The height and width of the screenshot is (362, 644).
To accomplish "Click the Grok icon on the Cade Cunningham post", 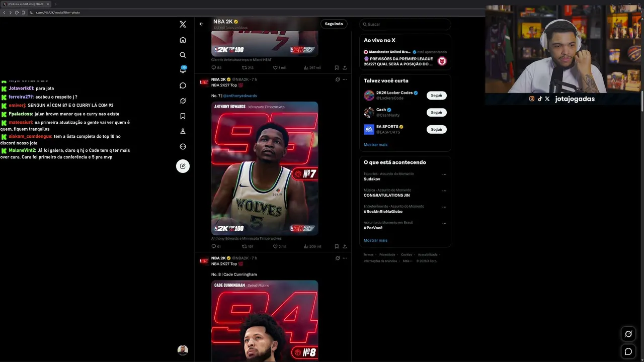I will 338,258.
